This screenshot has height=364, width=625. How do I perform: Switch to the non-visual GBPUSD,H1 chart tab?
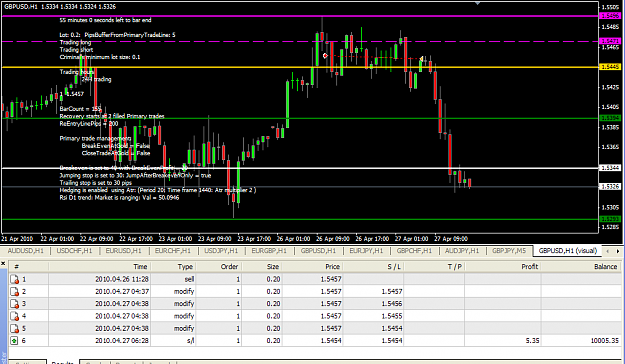(x=318, y=251)
